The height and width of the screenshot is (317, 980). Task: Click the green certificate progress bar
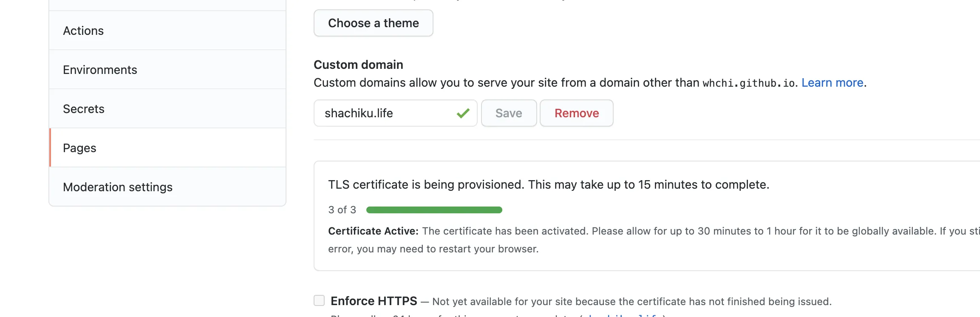point(434,210)
